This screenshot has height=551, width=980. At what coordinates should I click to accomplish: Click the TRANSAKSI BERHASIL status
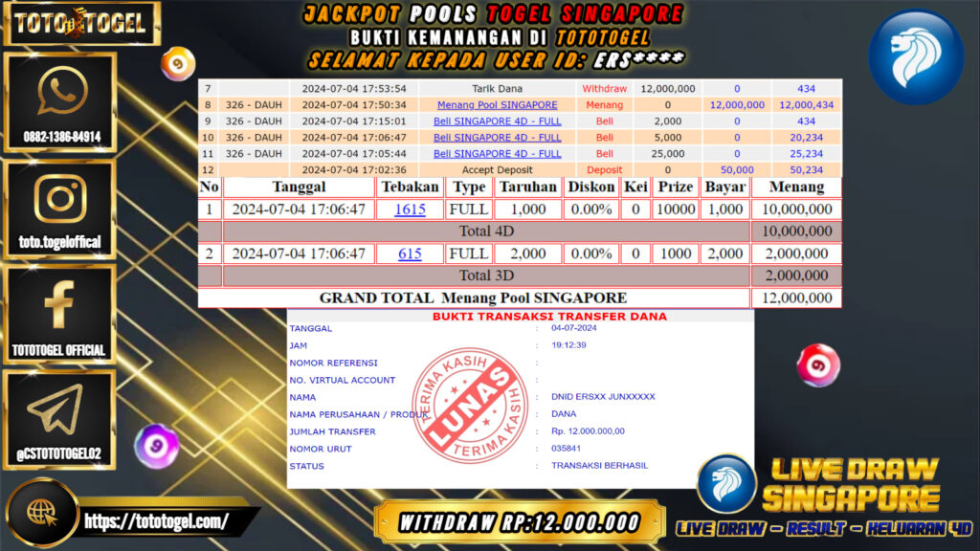coord(599,466)
